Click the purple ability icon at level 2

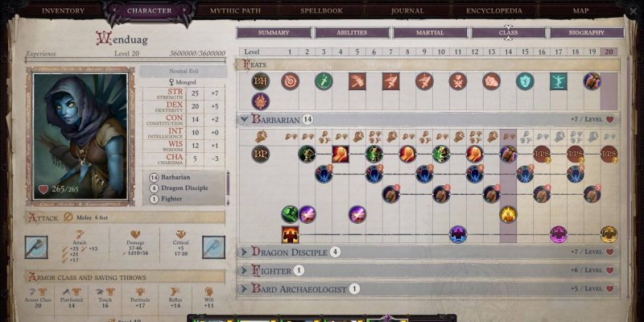307,214
